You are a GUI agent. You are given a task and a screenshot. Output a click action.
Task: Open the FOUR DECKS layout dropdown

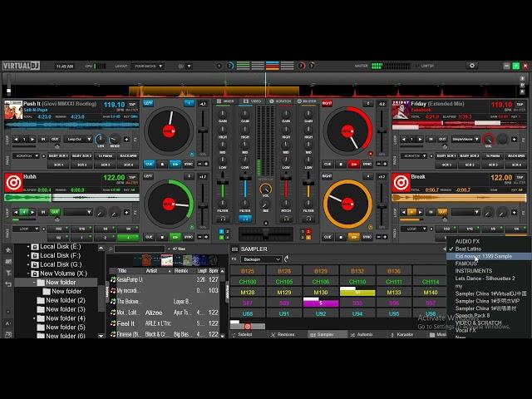pyautogui.click(x=148, y=66)
